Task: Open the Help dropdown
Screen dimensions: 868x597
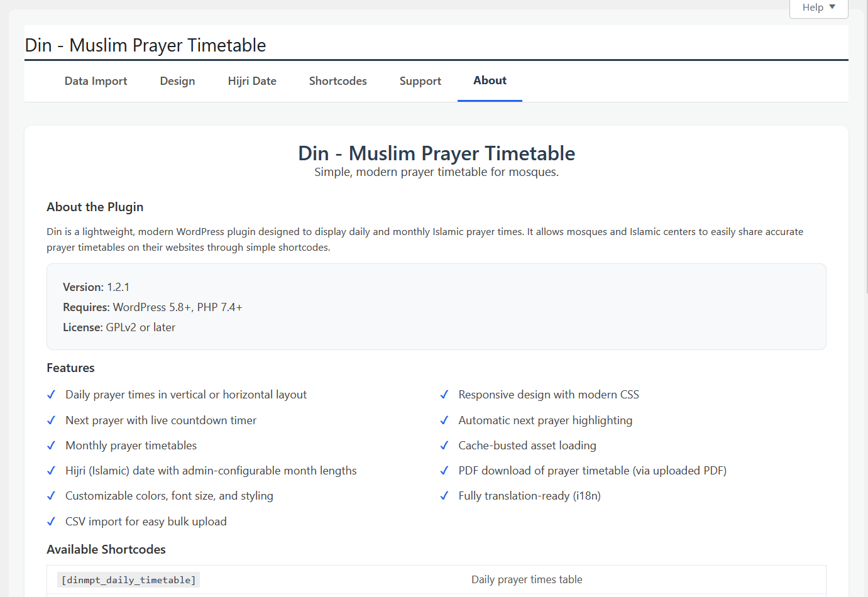Action: point(818,8)
